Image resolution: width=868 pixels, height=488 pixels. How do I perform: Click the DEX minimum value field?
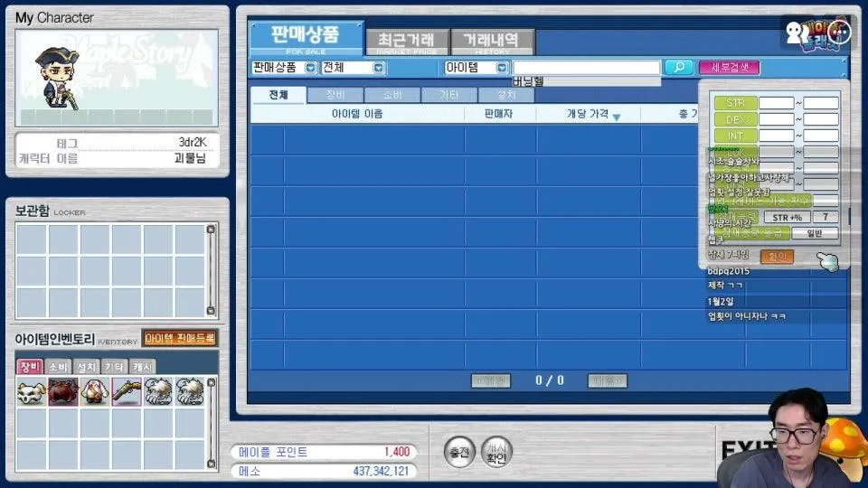tap(776, 119)
